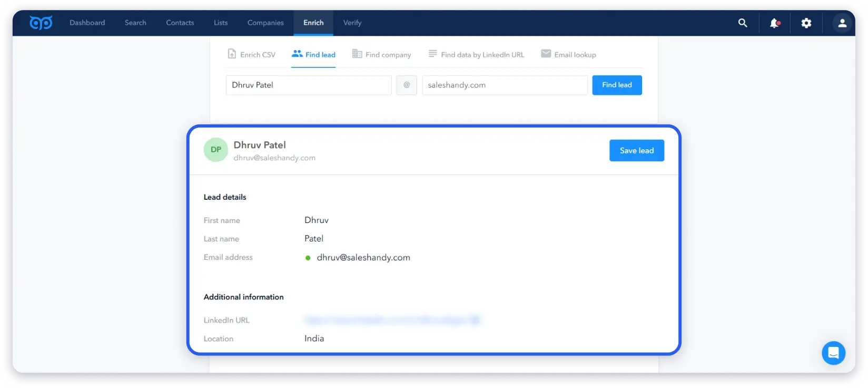This screenshot has height=388, width=868.
Task: Click the Location value India
Action: tap(314, 338)
